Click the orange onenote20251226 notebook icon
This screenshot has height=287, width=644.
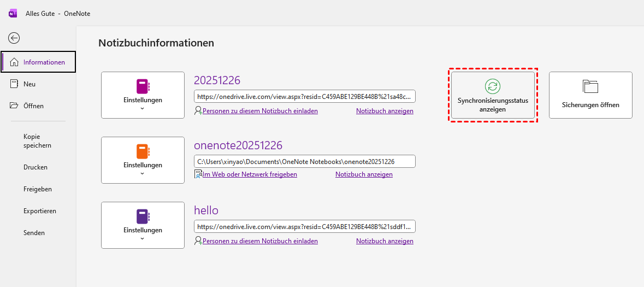[143, 151]
